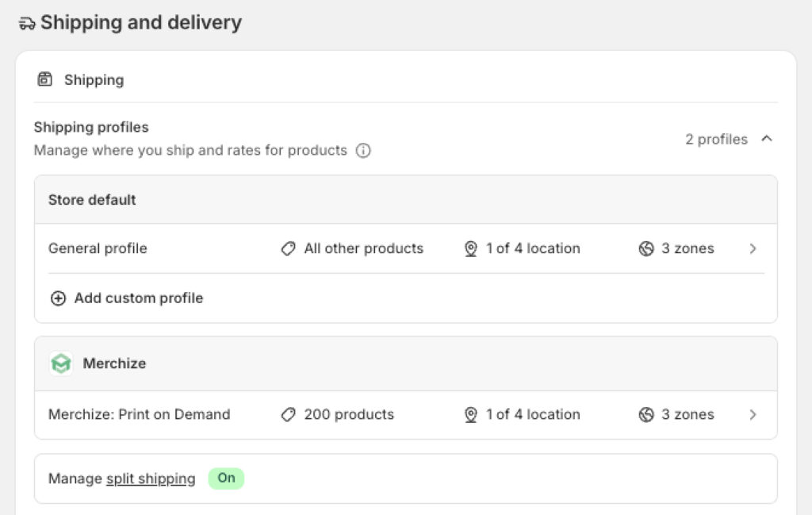This screenshot has width=812, height=515.
Task: Click 3 zones in General profile row
Action: 688,248
